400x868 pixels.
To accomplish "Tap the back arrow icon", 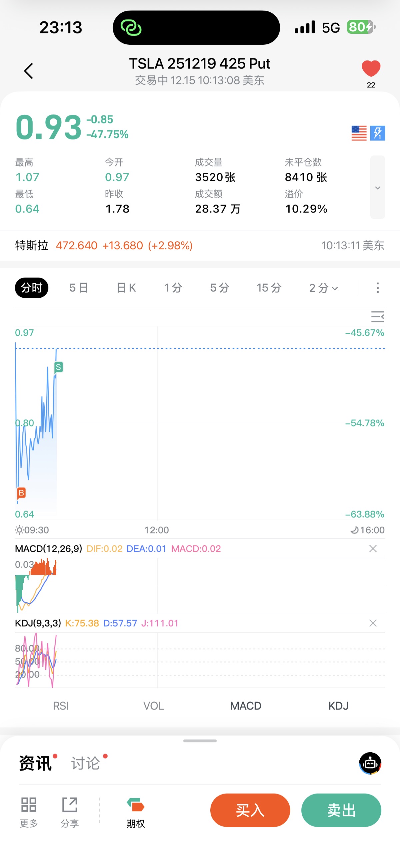I will (29, 71).
